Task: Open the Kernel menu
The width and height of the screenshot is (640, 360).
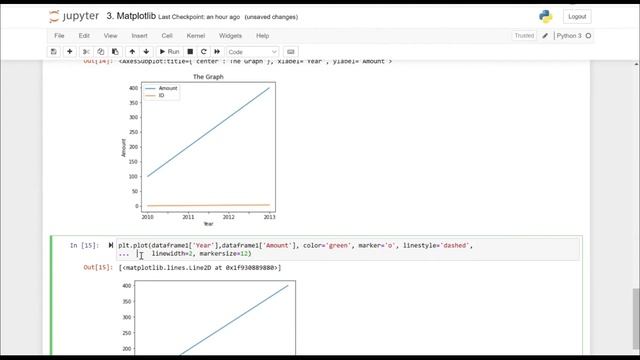Action: pos(196,36)
